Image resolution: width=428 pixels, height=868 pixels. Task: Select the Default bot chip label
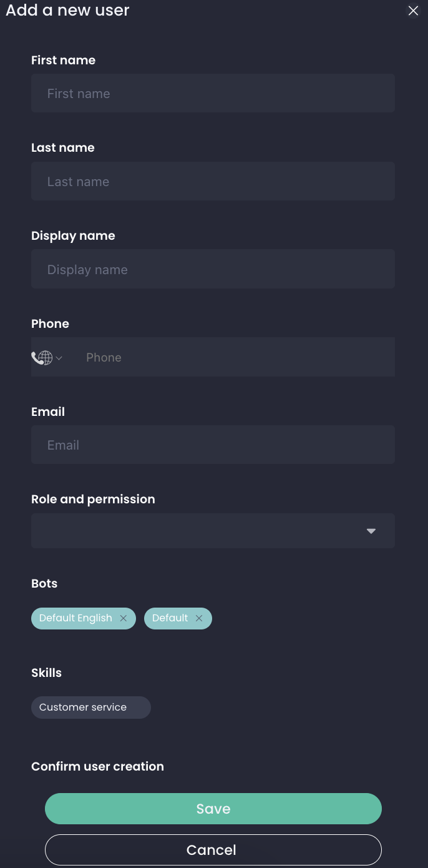(x=170, y=618)
